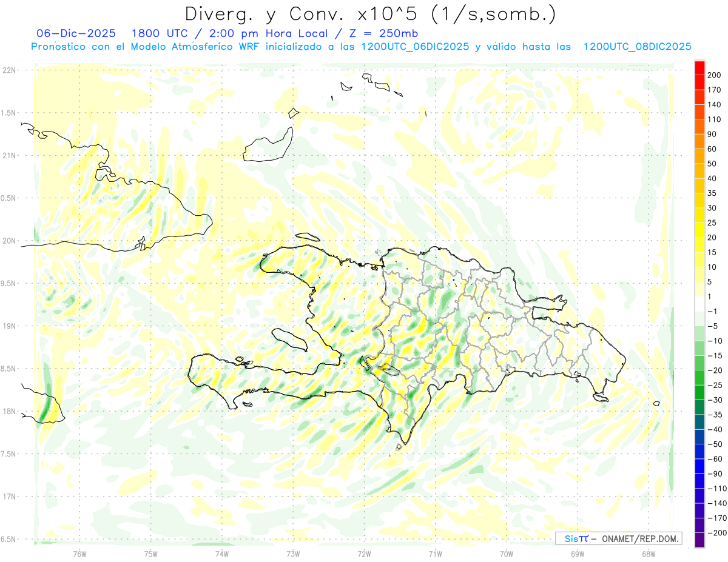Click the '17N' latitude label
The image size is (728, 562).
[x=9, y=497]
